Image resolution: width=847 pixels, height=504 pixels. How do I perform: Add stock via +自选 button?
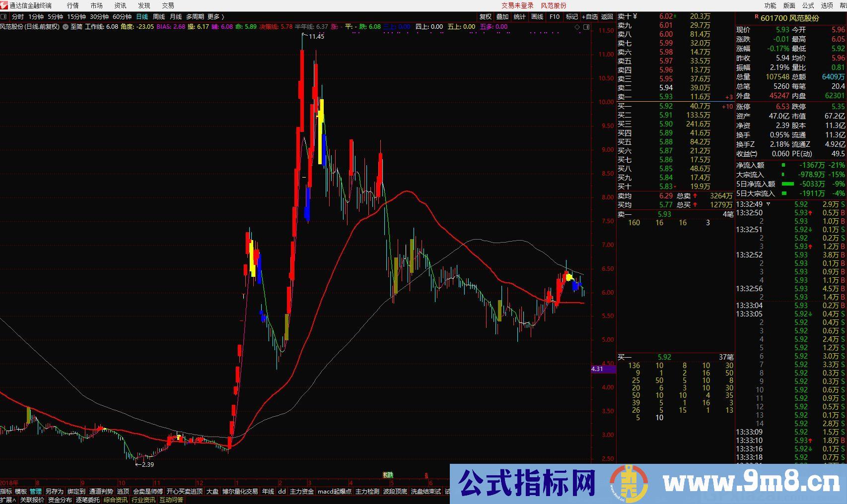[x=590, y=17]
